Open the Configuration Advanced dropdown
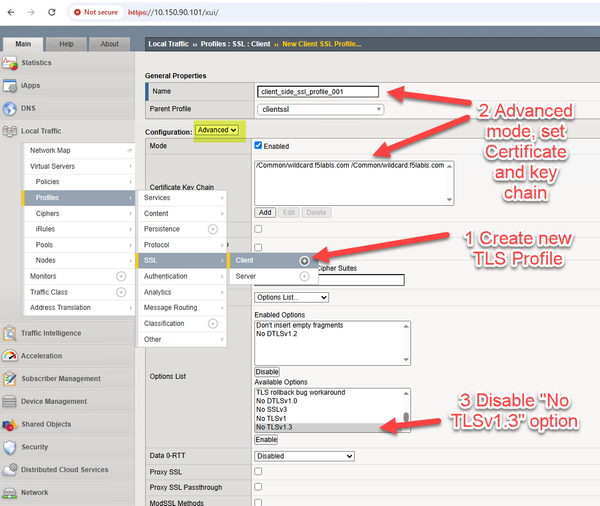 pyautogui.click(x=217, y=130)
